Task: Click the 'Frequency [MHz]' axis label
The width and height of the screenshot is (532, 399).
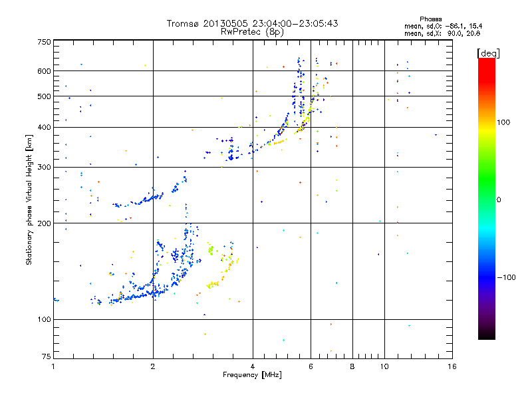Action: click(252, 375)
